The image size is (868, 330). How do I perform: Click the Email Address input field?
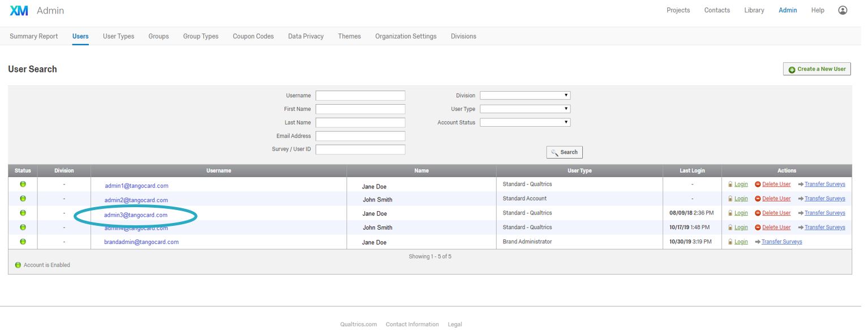pos(360,136)
